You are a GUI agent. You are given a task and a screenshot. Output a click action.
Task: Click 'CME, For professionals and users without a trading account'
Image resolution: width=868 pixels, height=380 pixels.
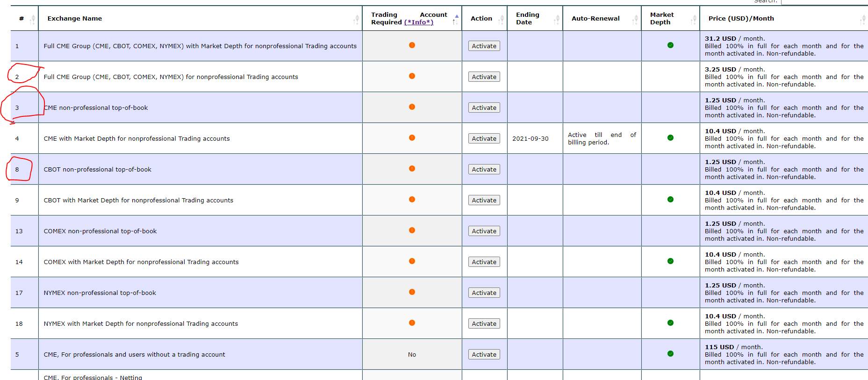(135, 355)
